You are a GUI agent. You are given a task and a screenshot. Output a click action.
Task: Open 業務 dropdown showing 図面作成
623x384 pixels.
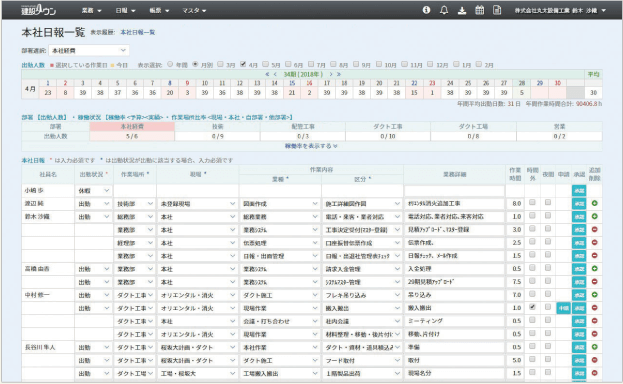click(280, 204)
